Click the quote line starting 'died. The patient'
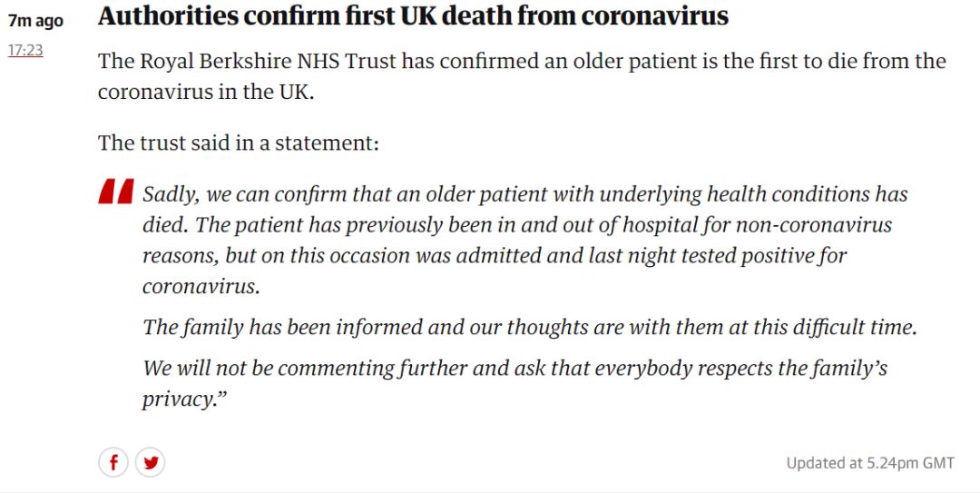The width and height of the screenshot is (980, 493). point(517,225)
